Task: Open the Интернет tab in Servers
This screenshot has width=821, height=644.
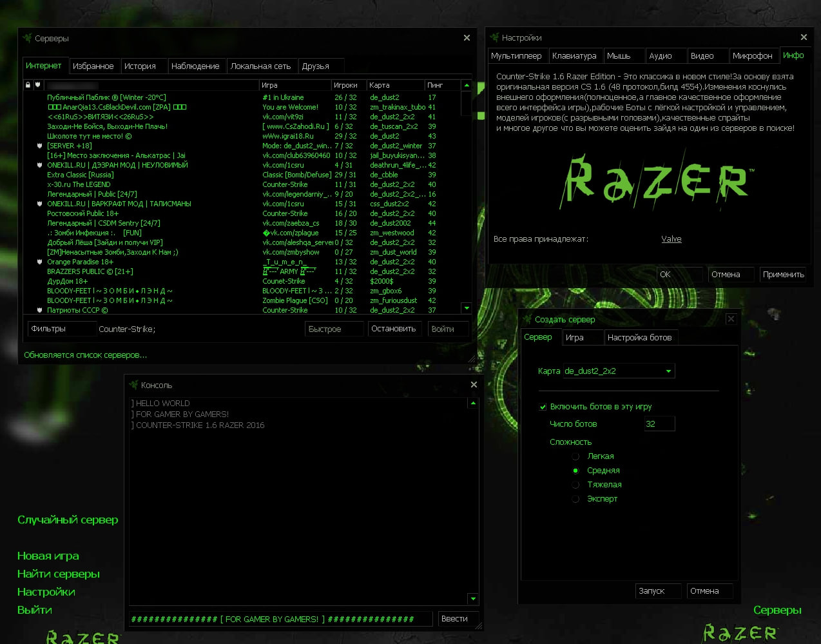Action: [44, 65]
